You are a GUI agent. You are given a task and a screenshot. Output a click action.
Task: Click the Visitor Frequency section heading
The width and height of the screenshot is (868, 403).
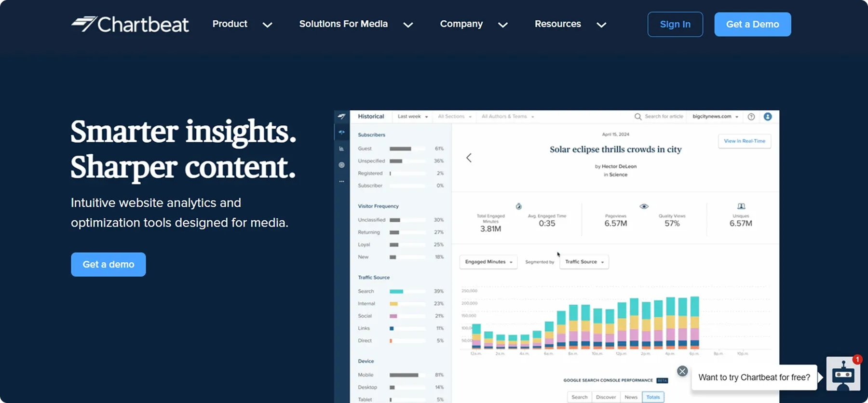[x=378, y=206]
